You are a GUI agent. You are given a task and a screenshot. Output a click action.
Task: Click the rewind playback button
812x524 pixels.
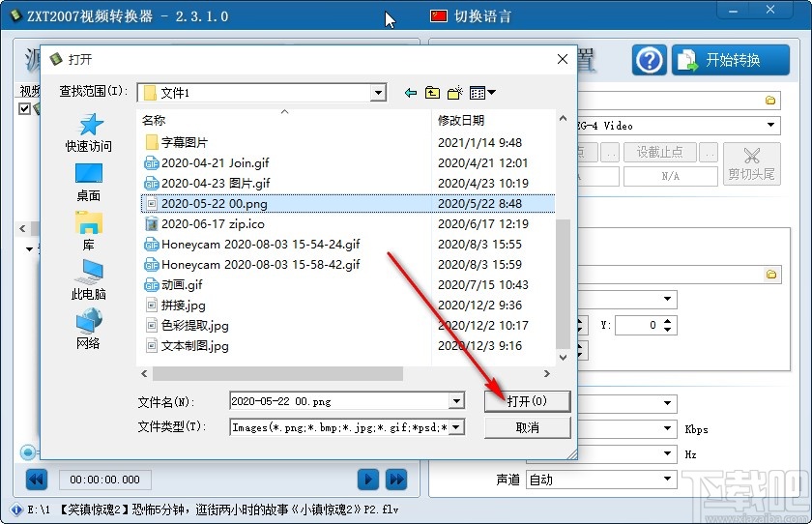(37, 479)
